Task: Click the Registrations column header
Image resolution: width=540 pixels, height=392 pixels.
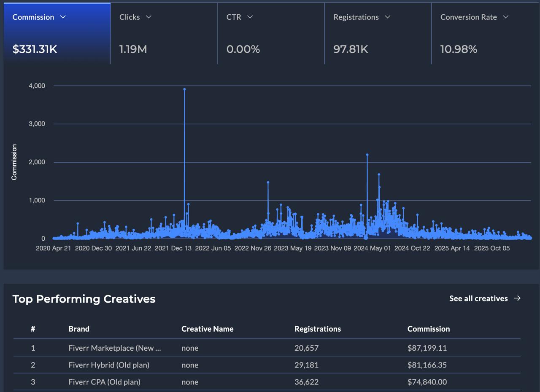Action: click(x=318, y=329)
